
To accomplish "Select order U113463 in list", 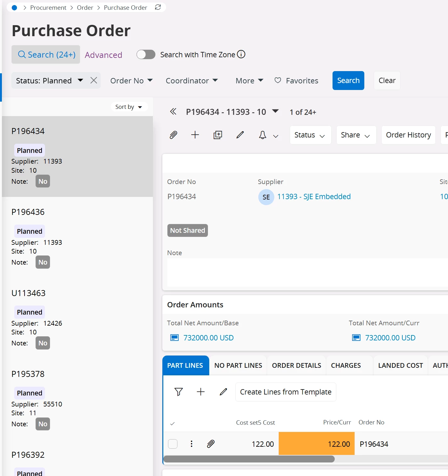I will (x=77, y=318).
